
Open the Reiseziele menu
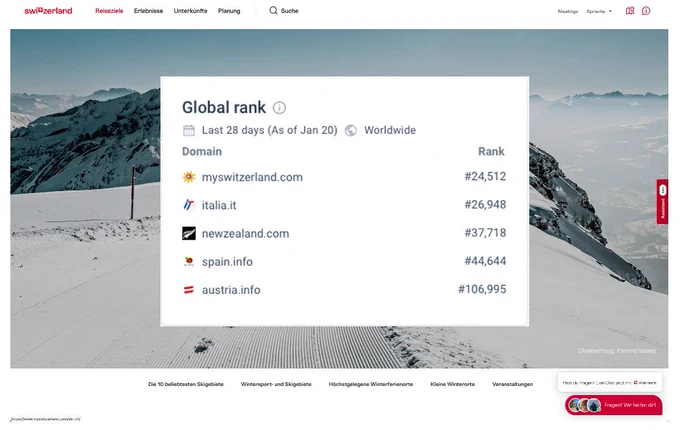click(109, 11)
